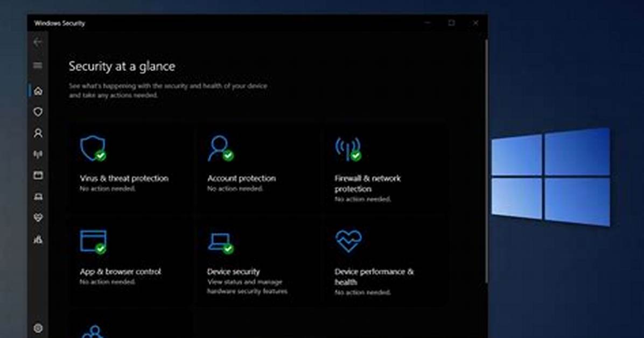The height and width of the screenshot is (338, 644).
Task: Click the partially visible Family options icon
Action: (x=94, y=332)
